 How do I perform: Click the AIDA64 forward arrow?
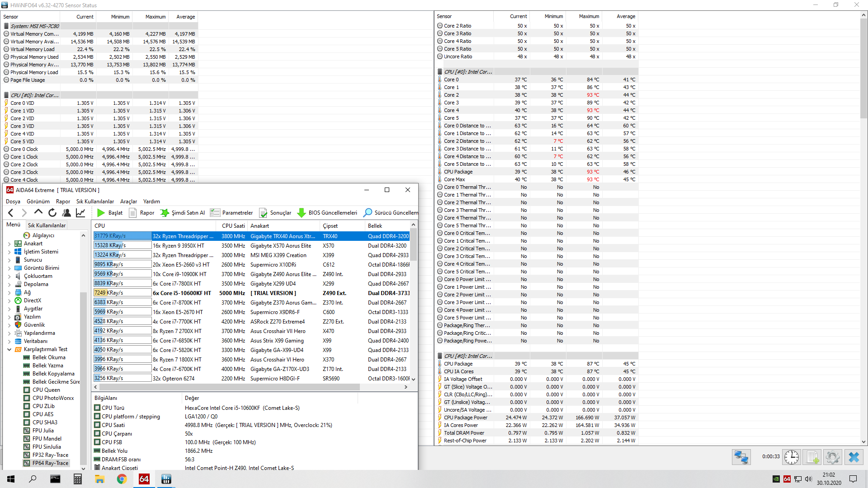24,213
